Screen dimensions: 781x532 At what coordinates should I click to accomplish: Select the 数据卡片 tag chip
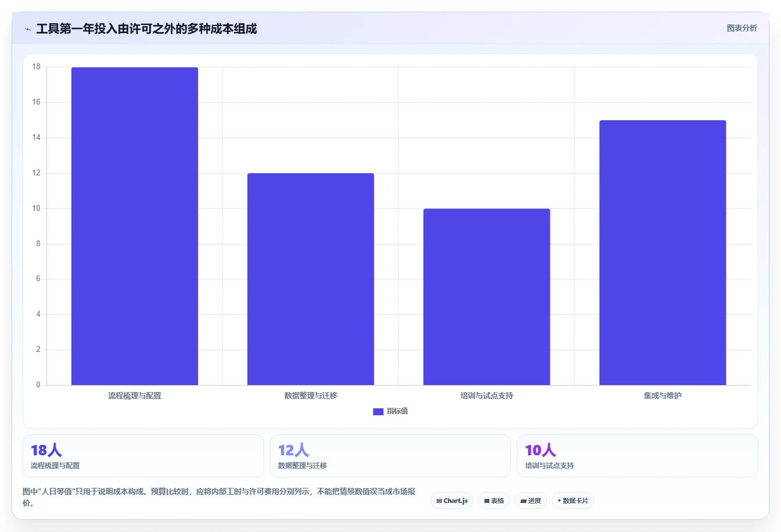573,501
